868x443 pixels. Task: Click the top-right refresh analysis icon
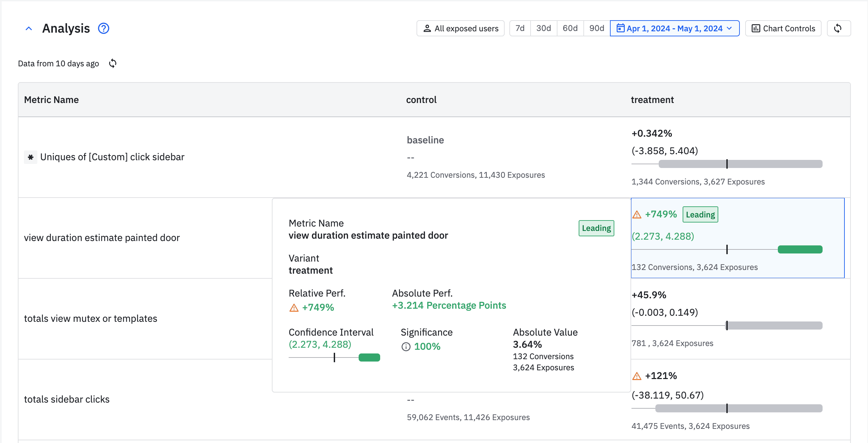(x=838, y=28)
